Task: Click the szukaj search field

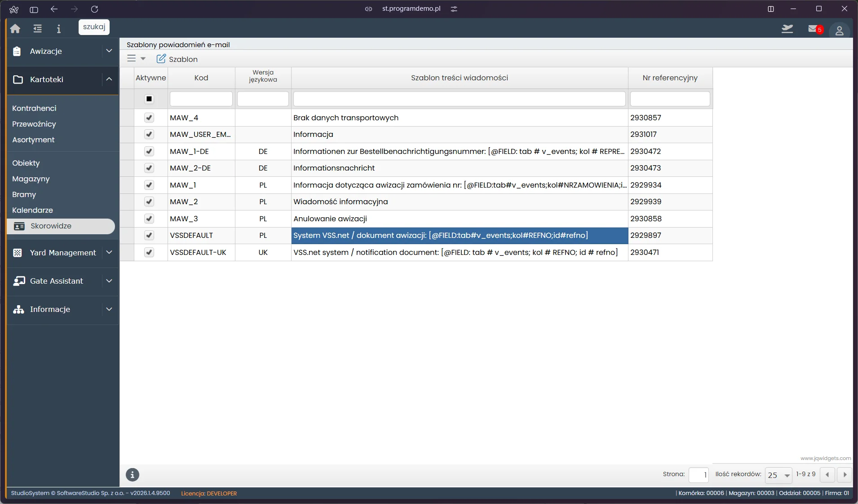Action: point(94,27)
